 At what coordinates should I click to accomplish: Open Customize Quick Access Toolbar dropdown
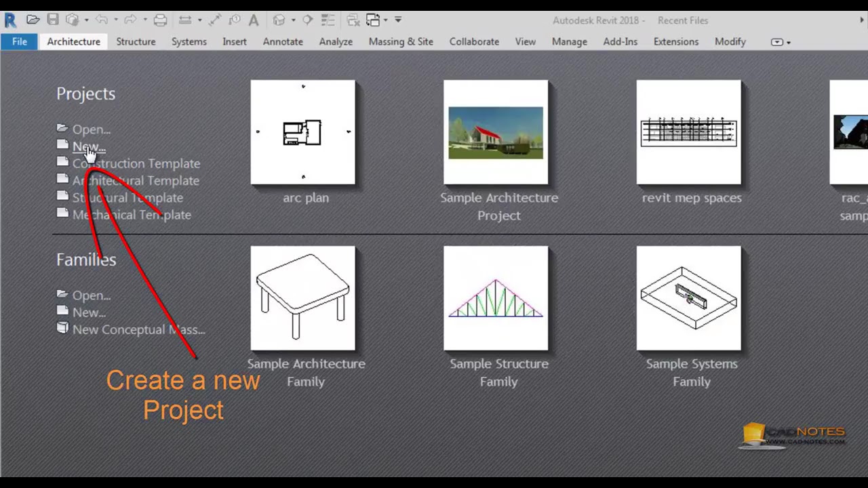click(x=398, y=20)
